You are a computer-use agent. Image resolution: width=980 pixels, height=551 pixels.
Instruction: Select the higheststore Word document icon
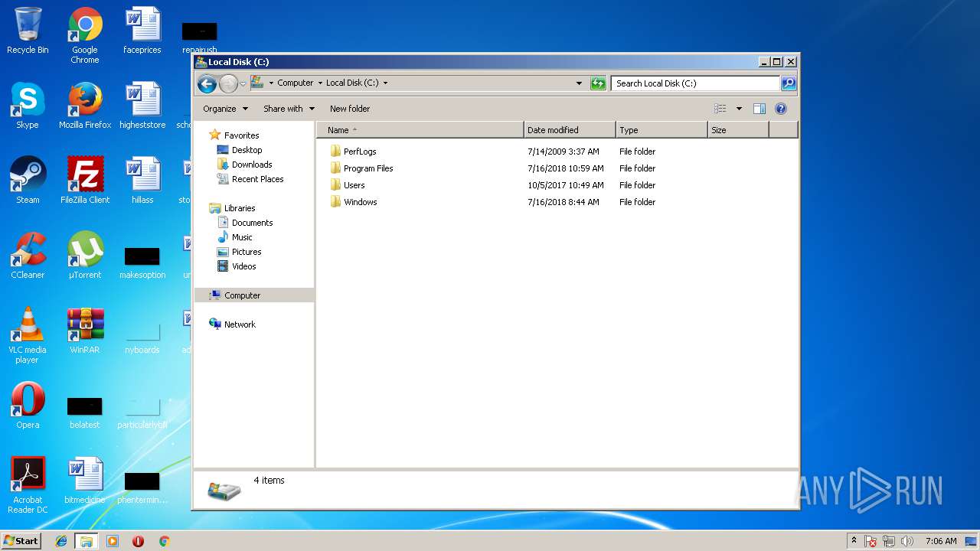tap(142, 106)
